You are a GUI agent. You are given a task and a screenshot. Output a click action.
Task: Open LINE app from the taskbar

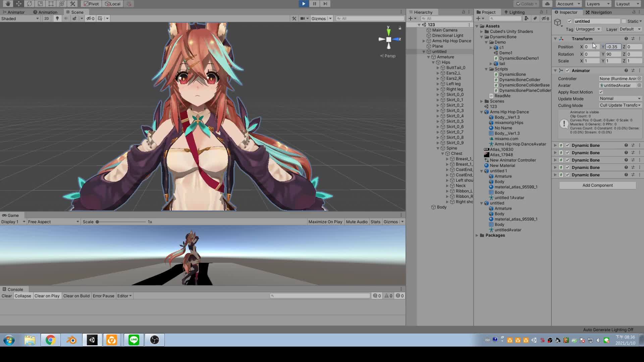tap(134, 340)
